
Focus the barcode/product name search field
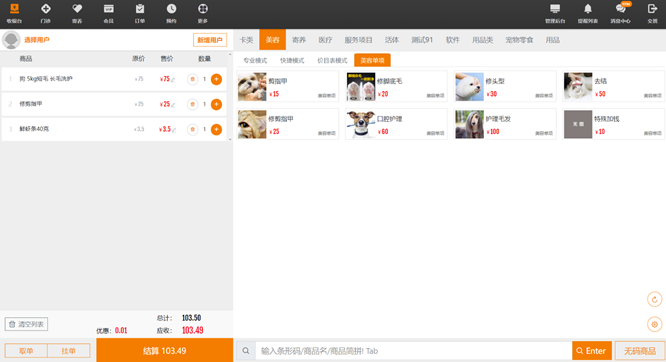tap(413, 351)
